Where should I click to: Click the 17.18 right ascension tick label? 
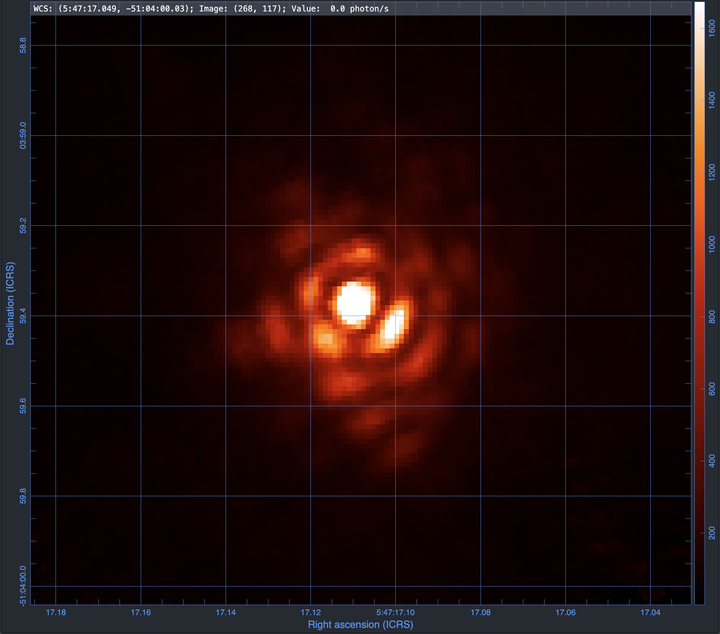tap(56, 612)
